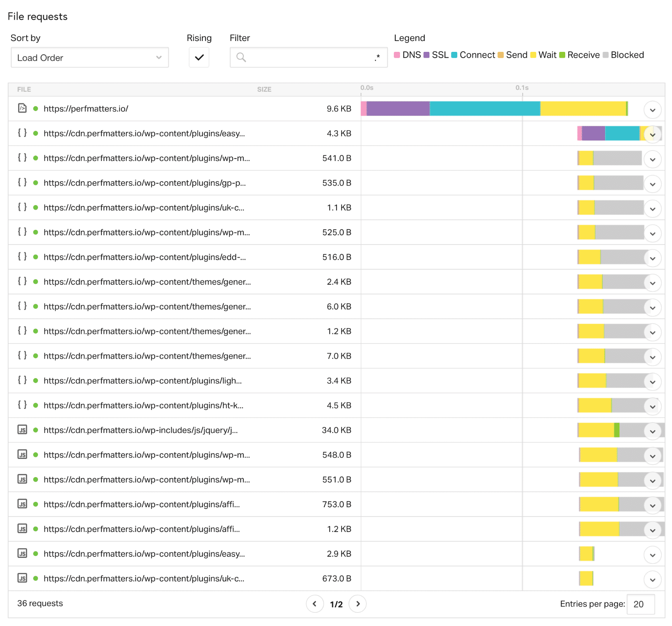Click the JS icon on the wp-includes/js/jquery row
This screenshot has width=672, height=626.
coord(22,430)
